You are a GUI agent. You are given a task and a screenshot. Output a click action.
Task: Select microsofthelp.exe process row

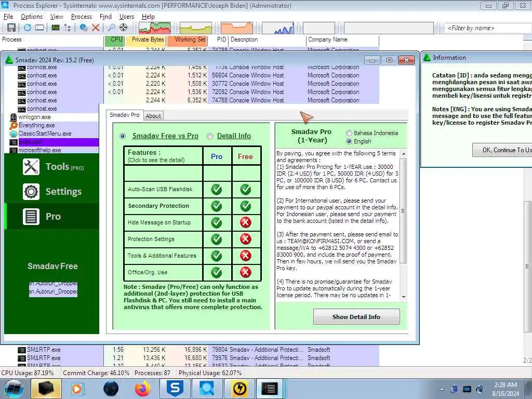pos(39,150)
